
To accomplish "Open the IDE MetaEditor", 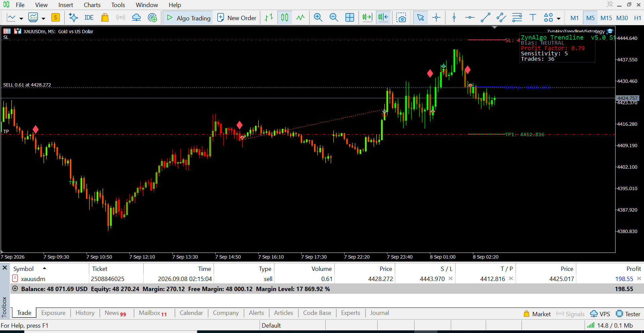I will tap(89, 17).
